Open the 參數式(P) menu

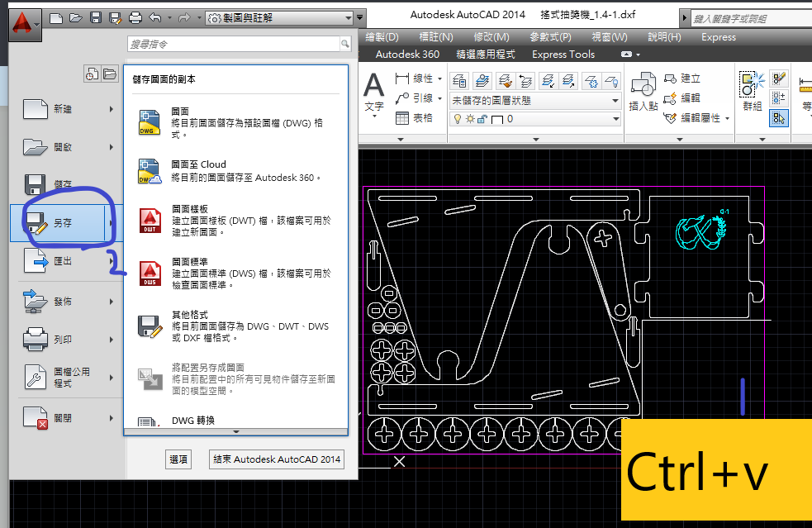pos(550,37)
